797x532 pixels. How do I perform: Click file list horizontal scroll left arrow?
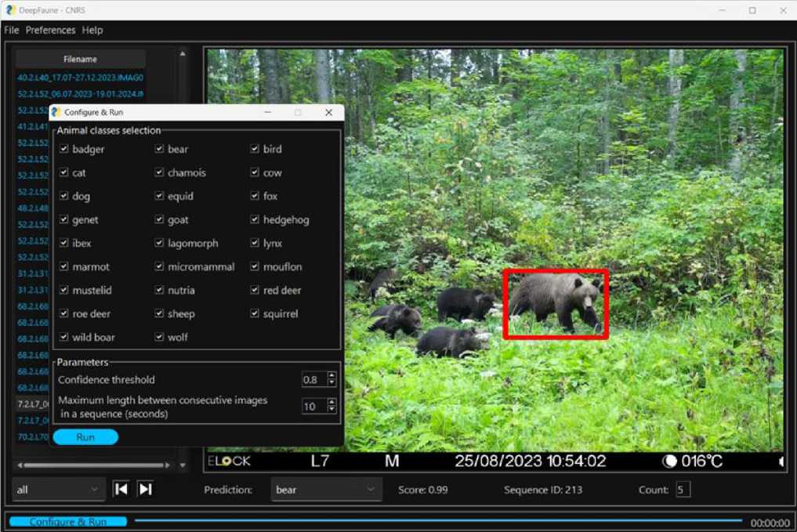(x=20, y=465)
